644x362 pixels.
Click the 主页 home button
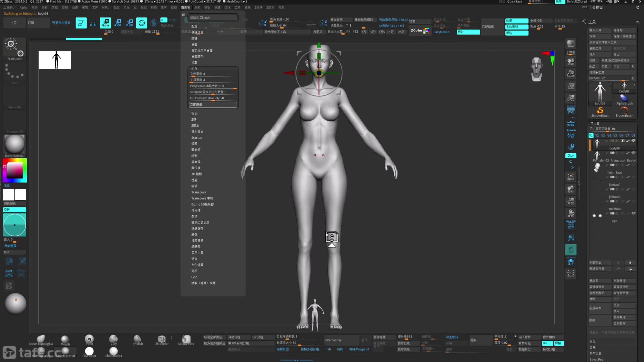[14, 23]
